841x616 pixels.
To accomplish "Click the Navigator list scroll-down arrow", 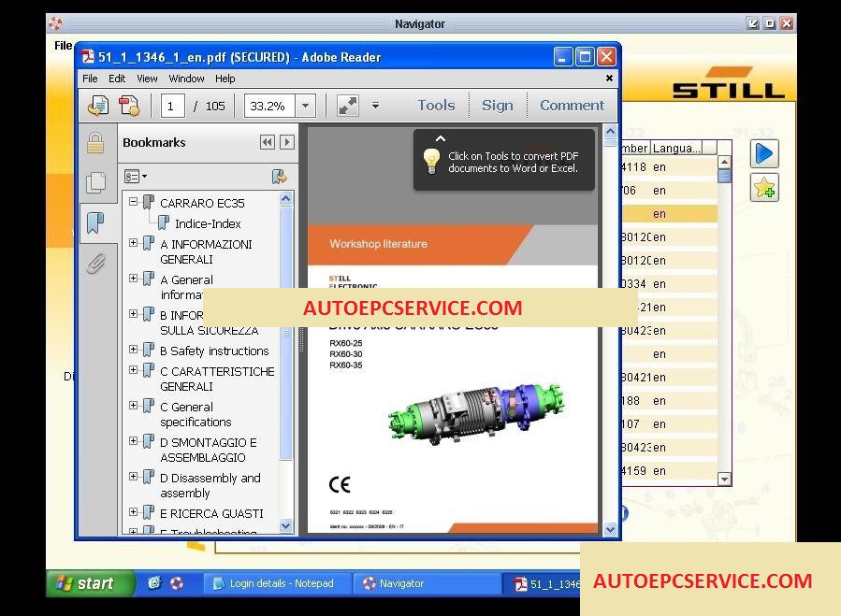I will coord(724,480).
